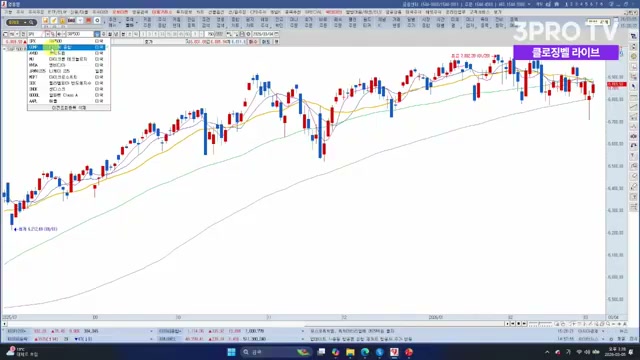Screen dimensions: 640x360
Task: Choose the SOX Philadelphia Semiconductor index row
Action: point(68,83)
